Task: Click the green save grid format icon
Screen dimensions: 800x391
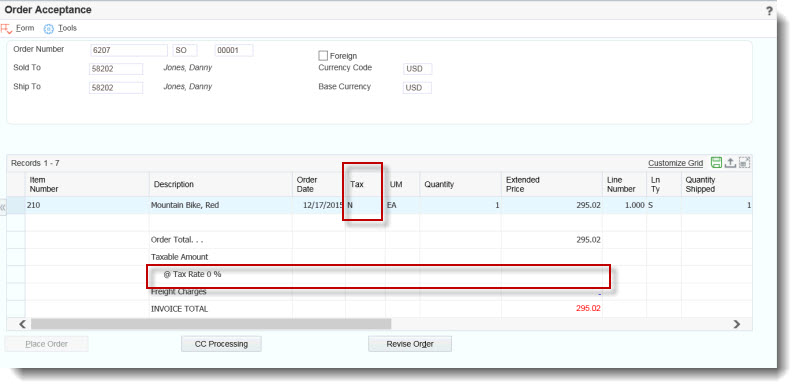Action: click(716, 163)
